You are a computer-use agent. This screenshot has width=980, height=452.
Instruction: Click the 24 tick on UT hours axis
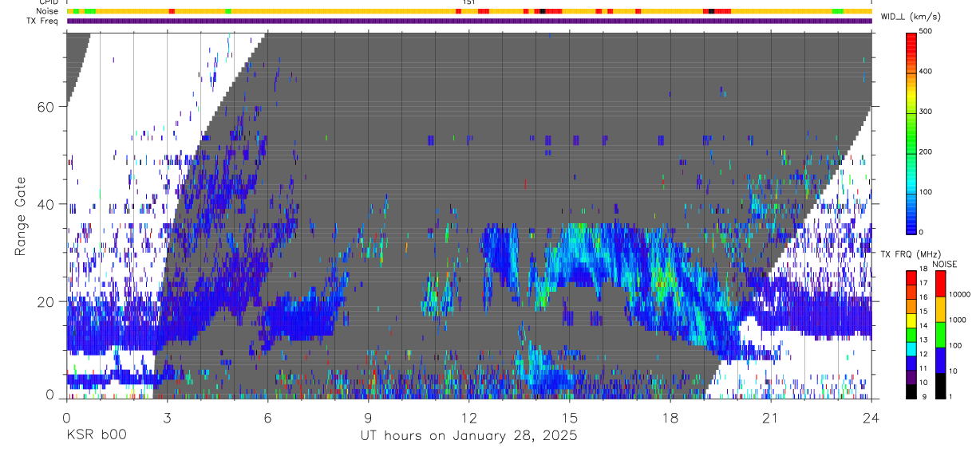871,418
